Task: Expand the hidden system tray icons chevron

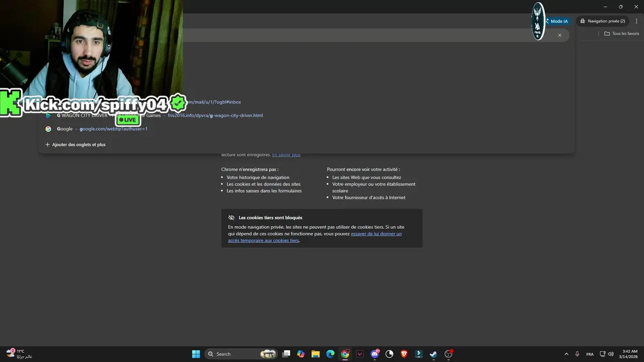Action: point(566,354)
